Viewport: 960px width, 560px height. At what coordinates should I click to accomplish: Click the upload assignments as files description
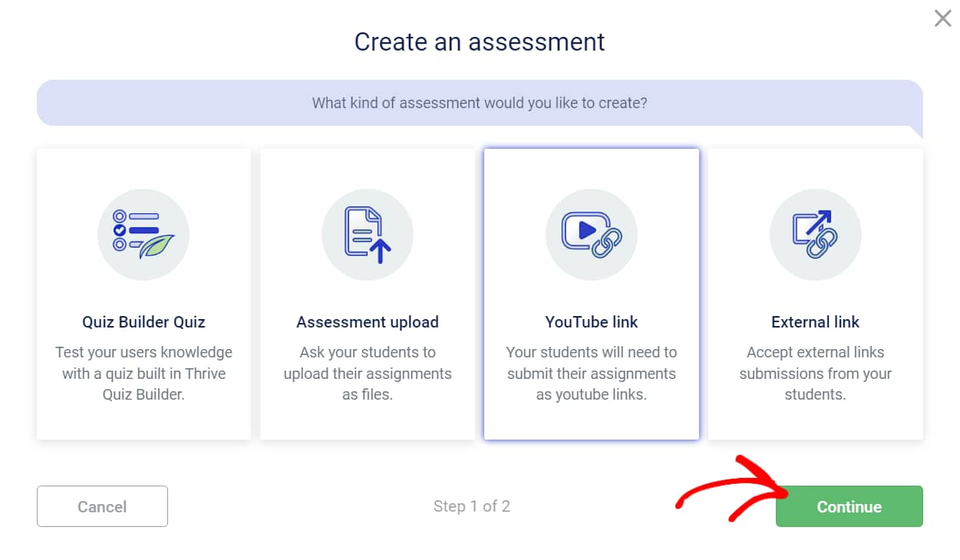[x=368, y=374]
